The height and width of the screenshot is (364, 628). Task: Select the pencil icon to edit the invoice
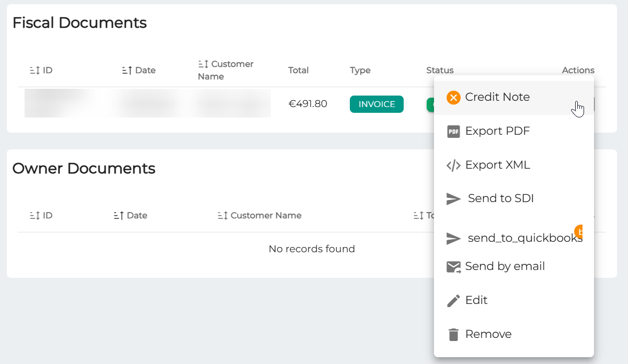(453, 300)
